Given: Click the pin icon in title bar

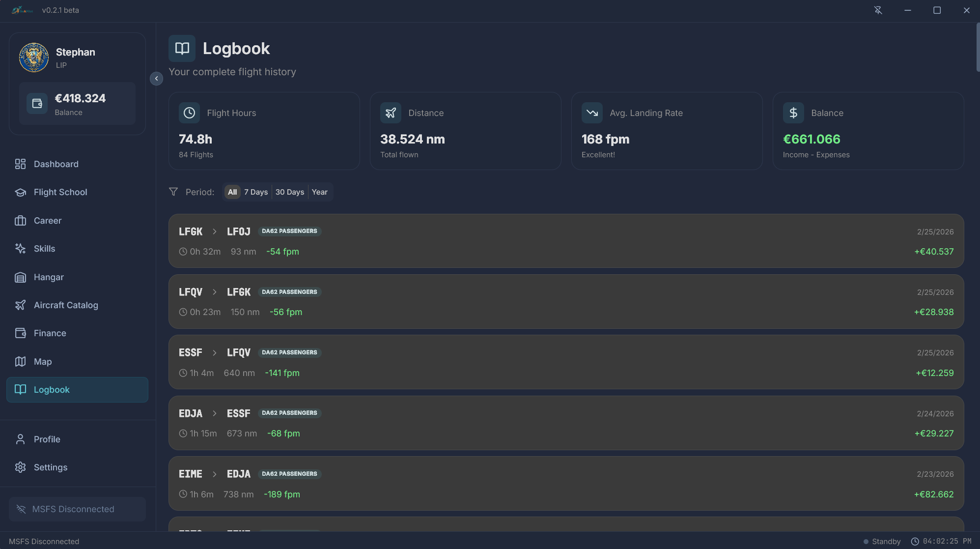Looking at the screenshot, I should 878,10.
